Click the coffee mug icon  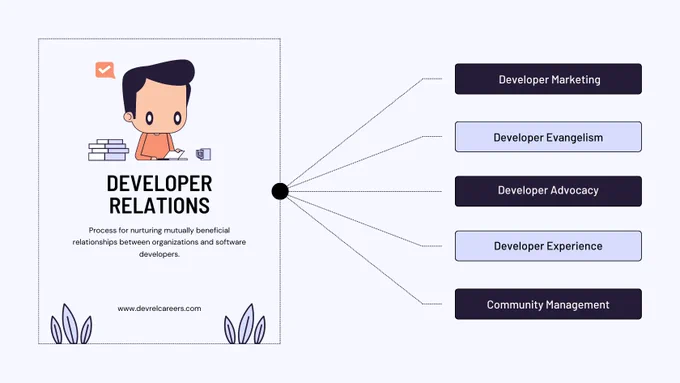[203, 154]
